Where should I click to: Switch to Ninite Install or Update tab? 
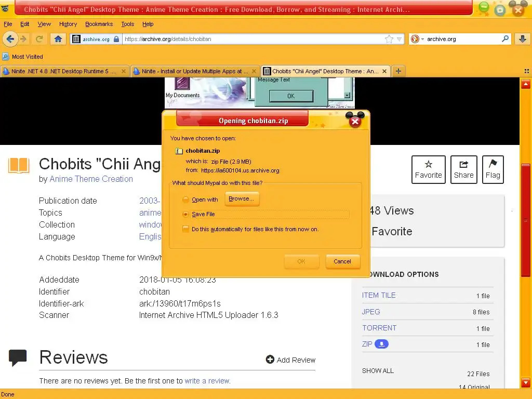195,71
